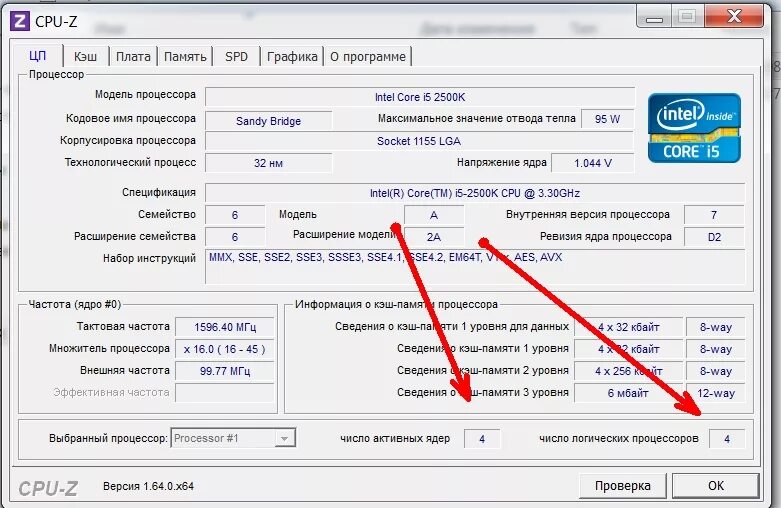
Task: Go to the Графика tab
Action: coord(292,56)
